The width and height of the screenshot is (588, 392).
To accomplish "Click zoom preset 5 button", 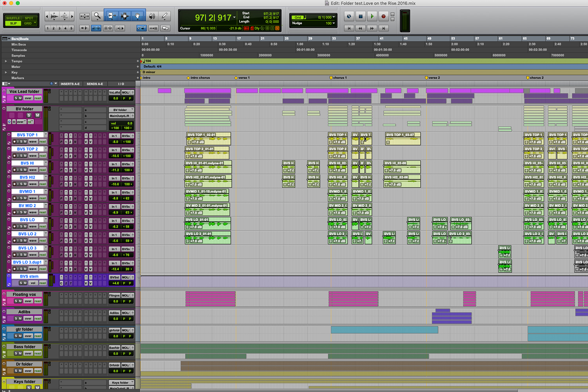I will (x=71, y=28).
